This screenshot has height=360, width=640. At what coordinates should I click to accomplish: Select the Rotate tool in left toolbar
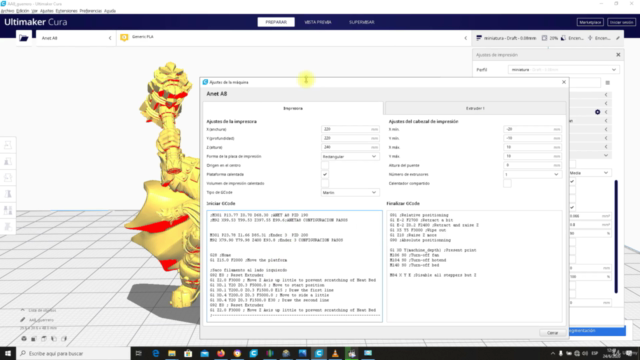click(8, 178)
